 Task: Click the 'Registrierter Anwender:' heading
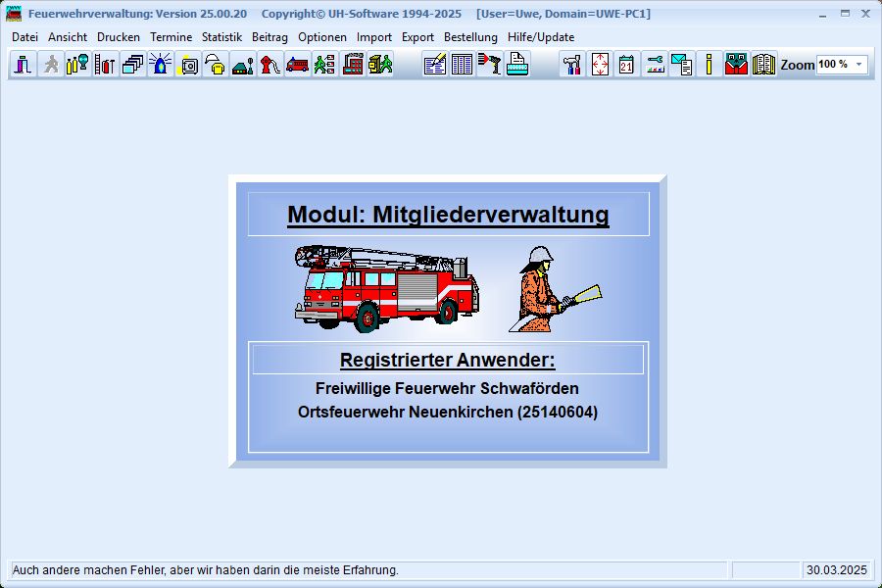448,360
